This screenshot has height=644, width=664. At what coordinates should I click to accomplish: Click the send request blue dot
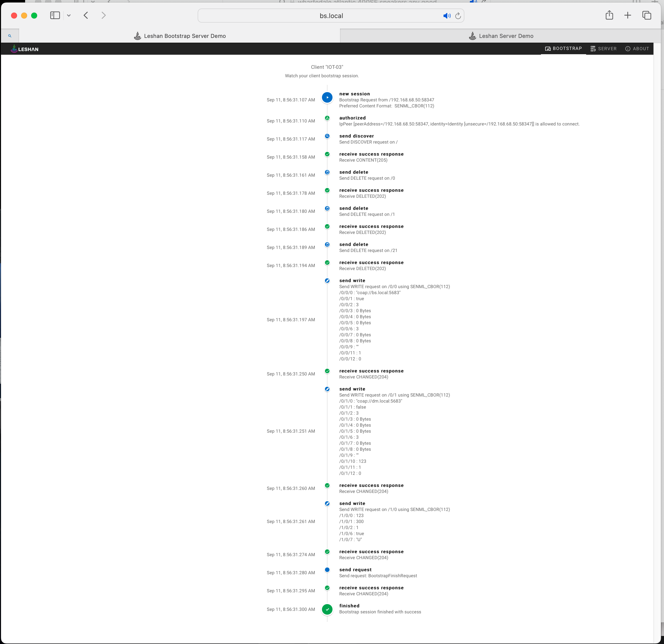pyautogui.click(x=327, y=570)
